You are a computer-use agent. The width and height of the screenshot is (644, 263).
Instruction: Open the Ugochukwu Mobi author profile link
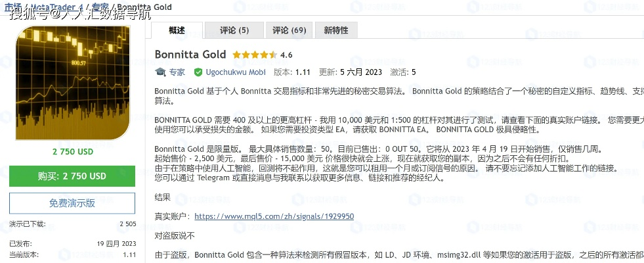[236, 72]
